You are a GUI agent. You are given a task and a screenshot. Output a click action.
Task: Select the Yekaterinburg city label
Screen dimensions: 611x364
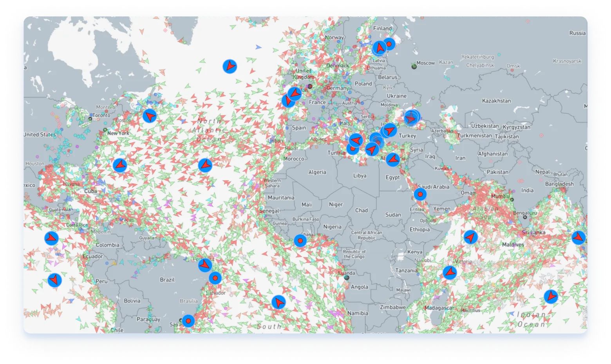pos(477,57)
